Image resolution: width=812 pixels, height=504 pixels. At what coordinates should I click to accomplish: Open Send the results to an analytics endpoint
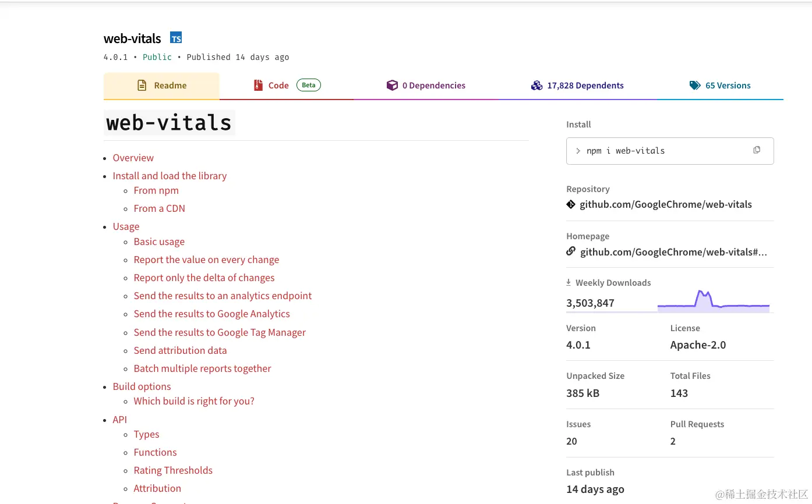[x=223, y=296]
